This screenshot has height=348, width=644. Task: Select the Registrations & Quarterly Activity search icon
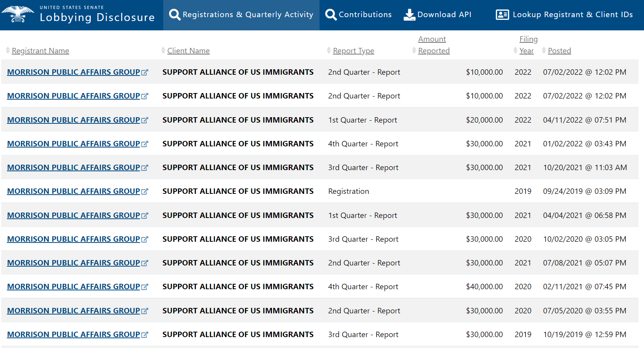175,14
